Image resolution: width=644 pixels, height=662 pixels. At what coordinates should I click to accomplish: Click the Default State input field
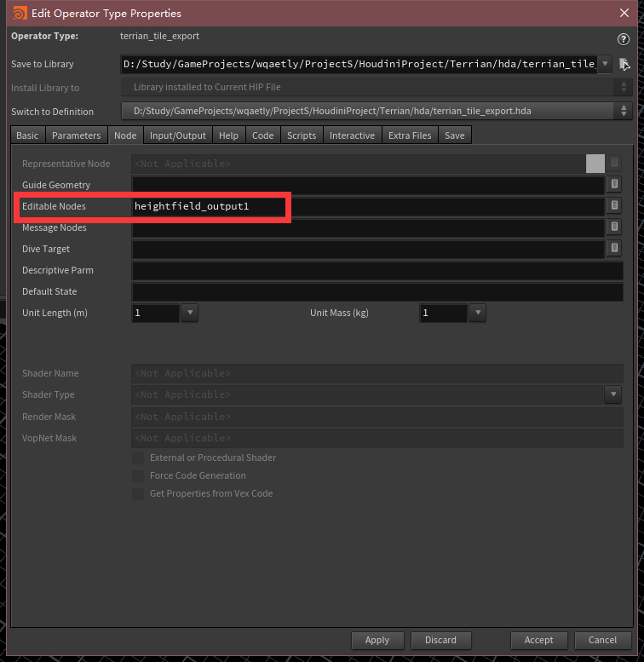coord(377,291)
